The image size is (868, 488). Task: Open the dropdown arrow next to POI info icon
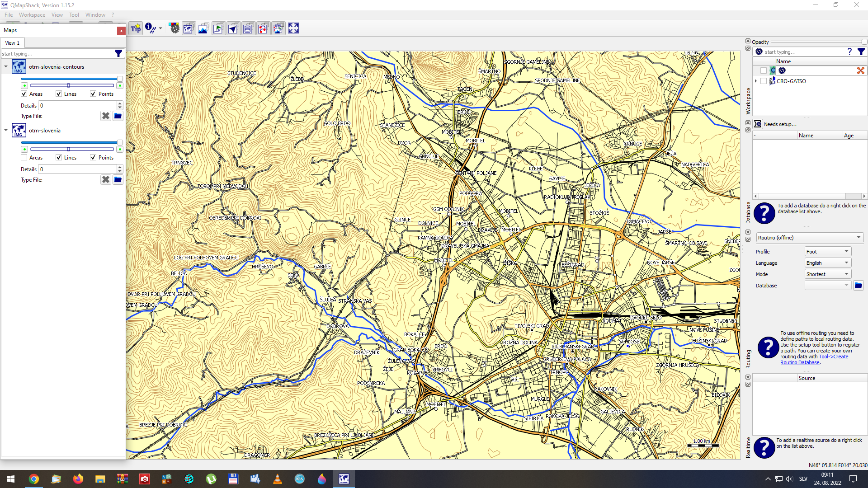click(160, 28)
